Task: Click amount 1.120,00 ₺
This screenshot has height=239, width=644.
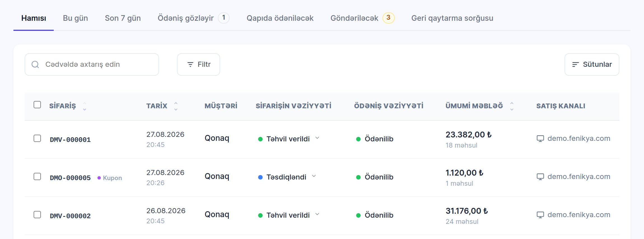Action: (464, 173)
